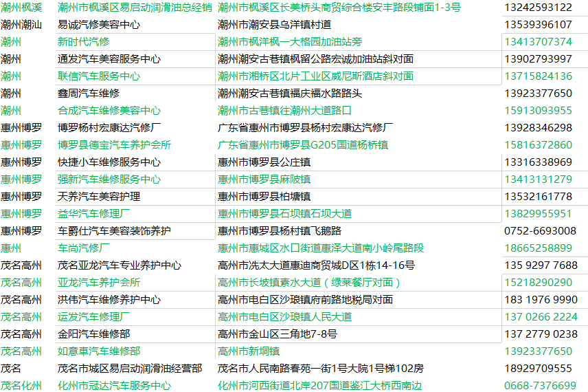Click landline number 0668-7376699
588x392 pixels.
coord(540,386)
